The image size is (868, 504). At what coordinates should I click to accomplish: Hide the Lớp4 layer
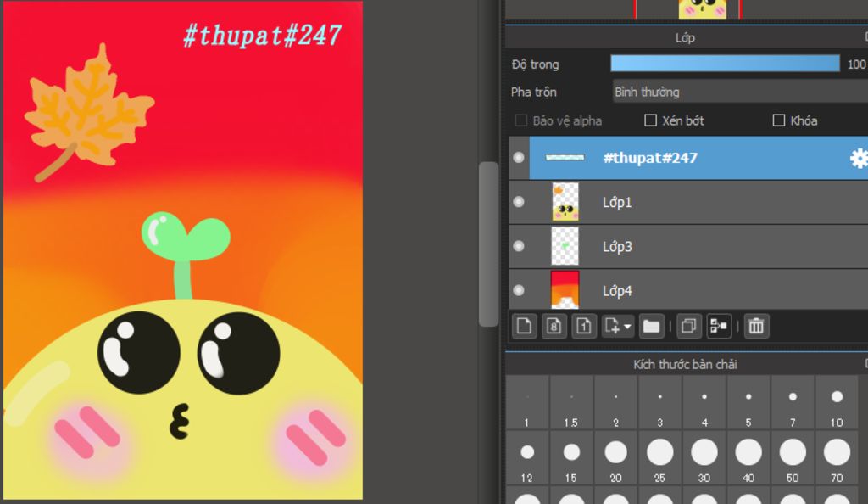click(519, 290)
